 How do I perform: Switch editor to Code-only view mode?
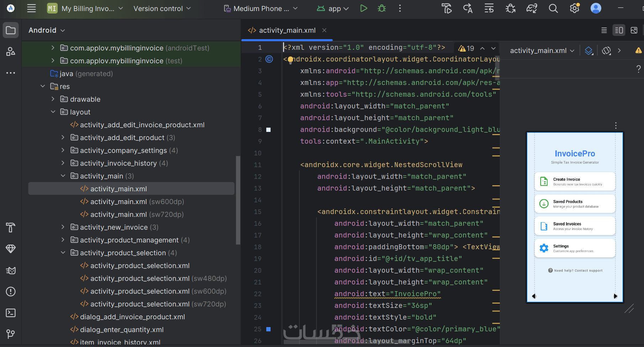pos(604,31)
